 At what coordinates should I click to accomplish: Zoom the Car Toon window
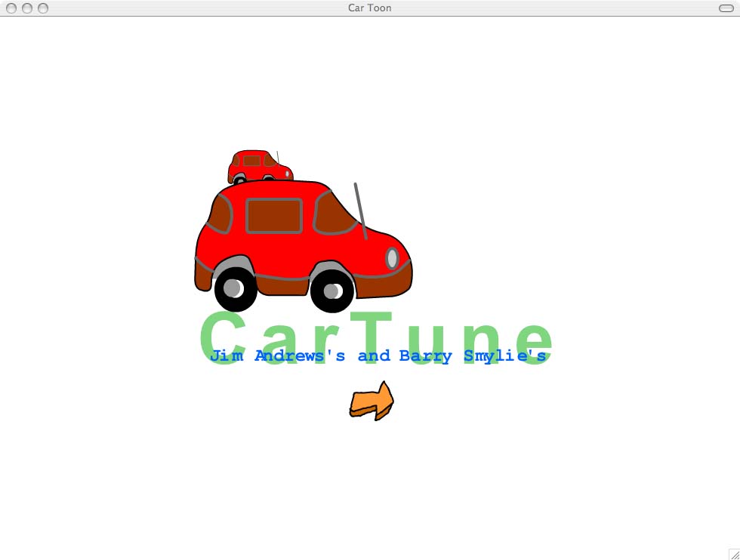point(43,8)
